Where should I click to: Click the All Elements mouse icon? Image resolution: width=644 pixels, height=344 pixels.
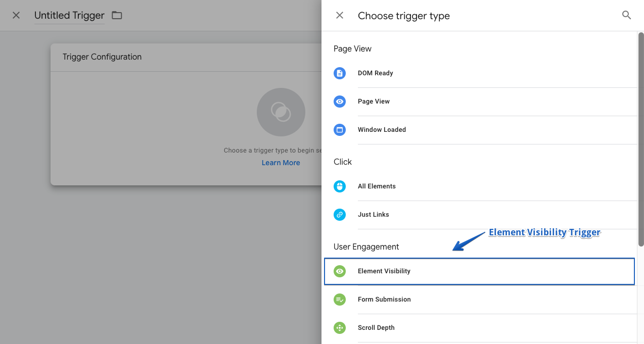340,186
